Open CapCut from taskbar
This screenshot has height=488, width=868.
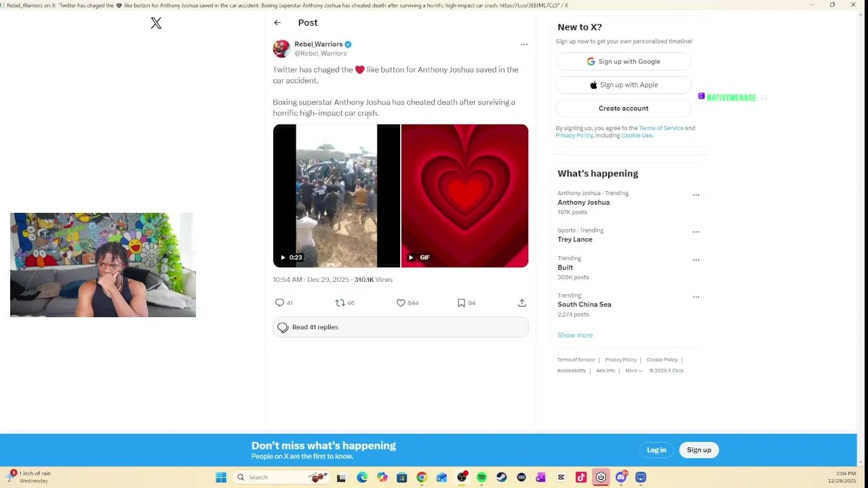[x=561, y=477]
